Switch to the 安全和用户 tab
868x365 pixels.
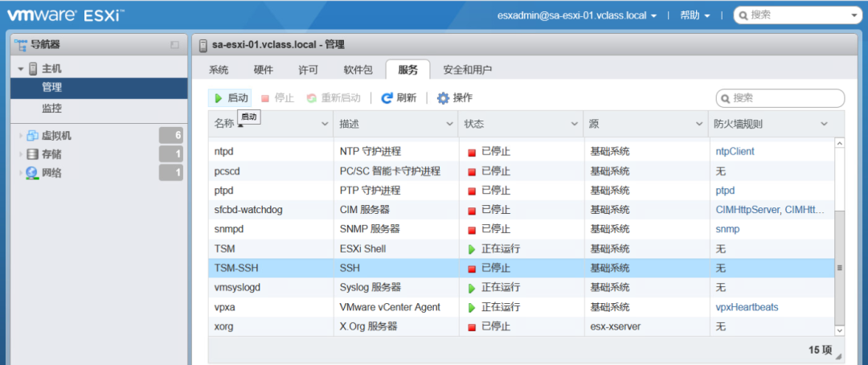coord(468,70)
